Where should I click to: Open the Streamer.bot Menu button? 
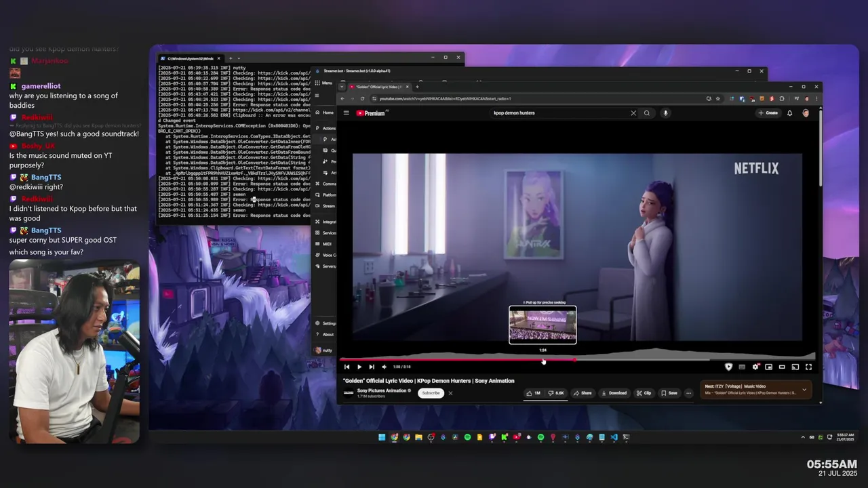click(323, 83)
